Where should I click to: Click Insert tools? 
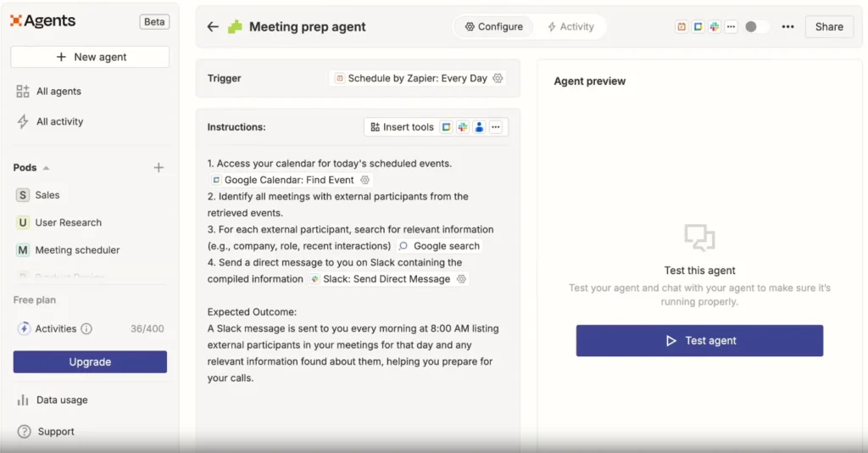coord(402,126)
